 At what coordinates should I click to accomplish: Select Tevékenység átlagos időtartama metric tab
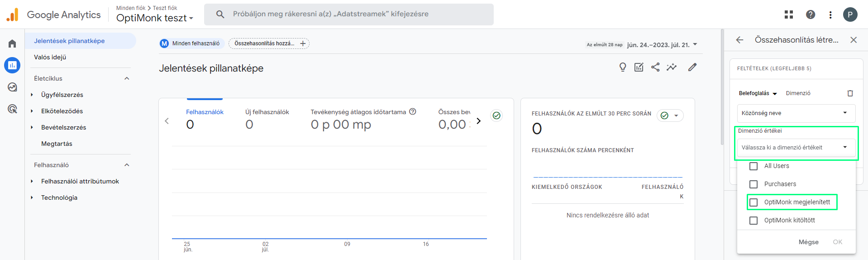click(363, 119)
